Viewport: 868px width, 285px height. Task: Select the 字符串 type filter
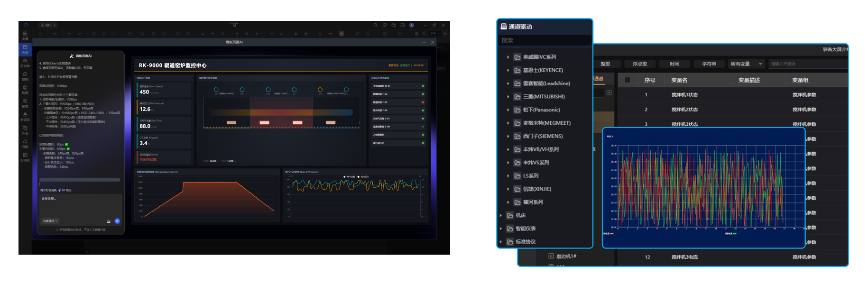(x=709, y=64)
